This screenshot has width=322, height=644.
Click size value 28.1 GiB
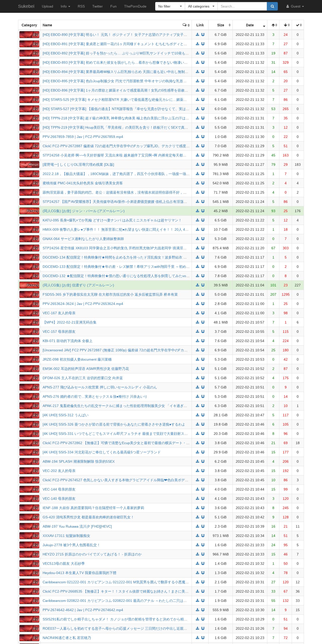click(x=221, y=415)
